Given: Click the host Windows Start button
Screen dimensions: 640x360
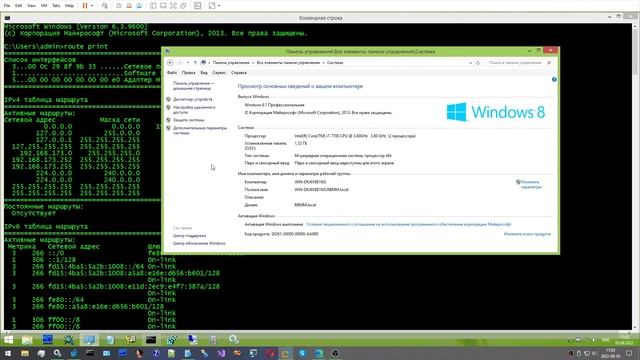Looking at the screenshot, I should [x=8, y=353].
